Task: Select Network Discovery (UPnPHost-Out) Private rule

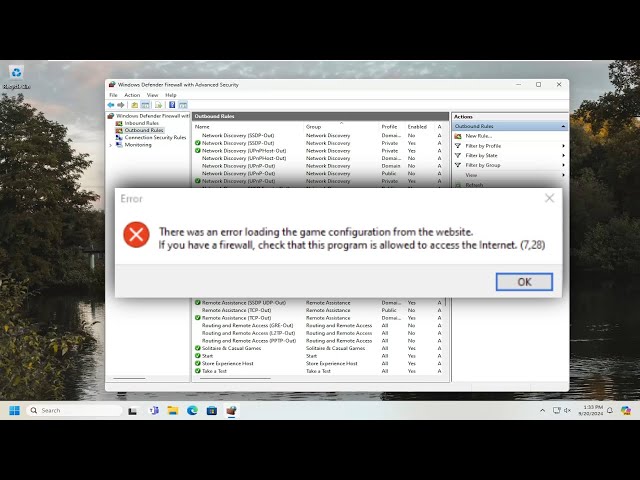Action: (318, 151)
